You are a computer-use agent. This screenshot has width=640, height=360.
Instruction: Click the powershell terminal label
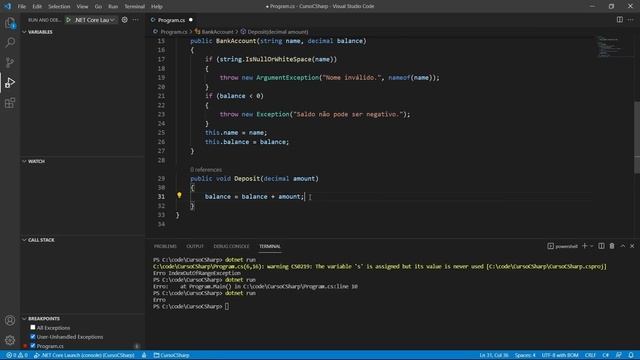coord(562,246)
